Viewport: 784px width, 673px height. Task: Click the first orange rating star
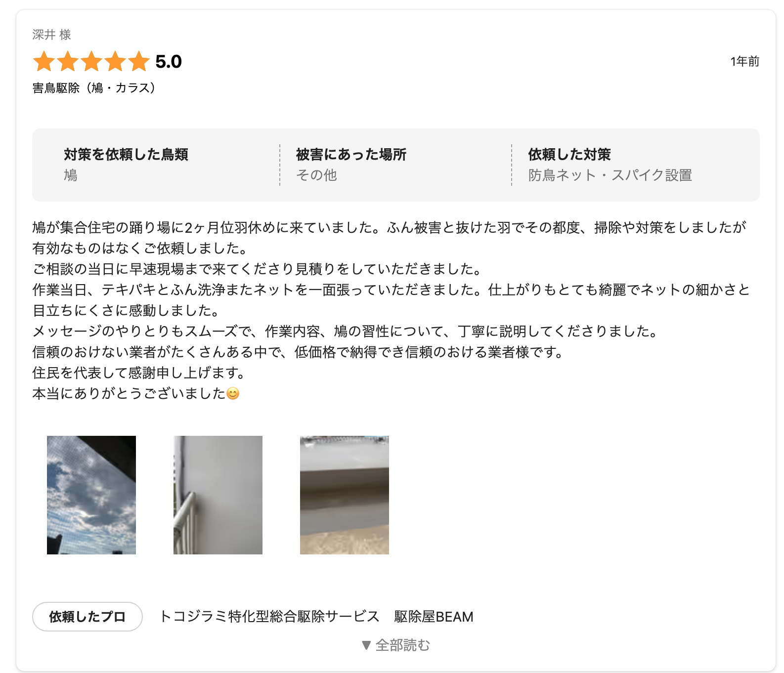tap(44, 62)
